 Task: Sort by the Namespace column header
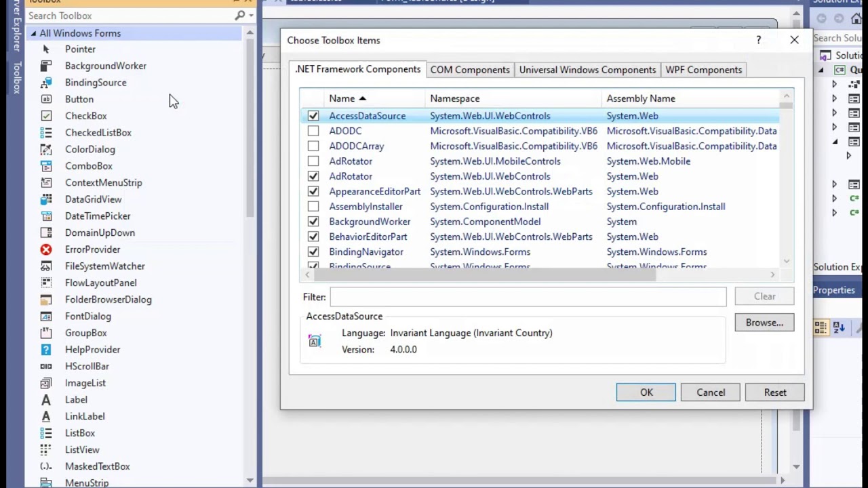pos(513,98)
